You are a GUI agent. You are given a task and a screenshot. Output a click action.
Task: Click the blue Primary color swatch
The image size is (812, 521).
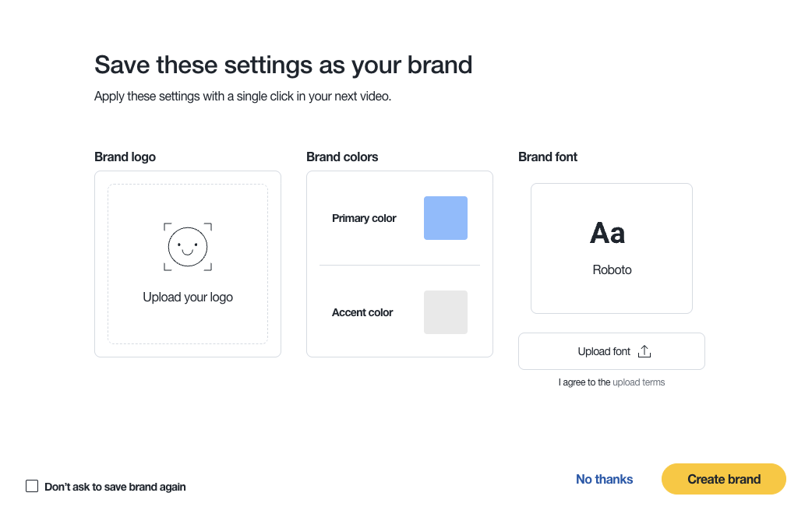coord(445,218)
